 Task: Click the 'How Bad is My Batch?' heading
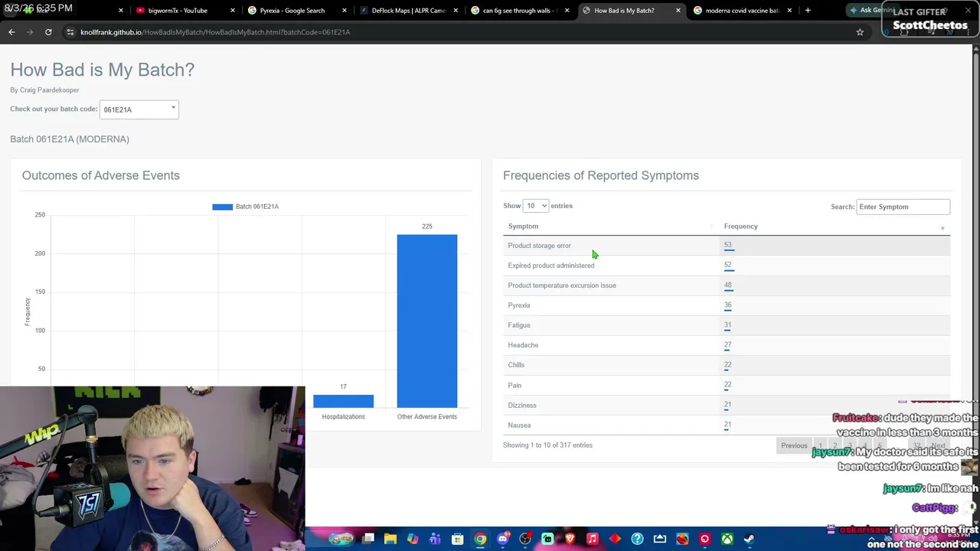point(103,70)
